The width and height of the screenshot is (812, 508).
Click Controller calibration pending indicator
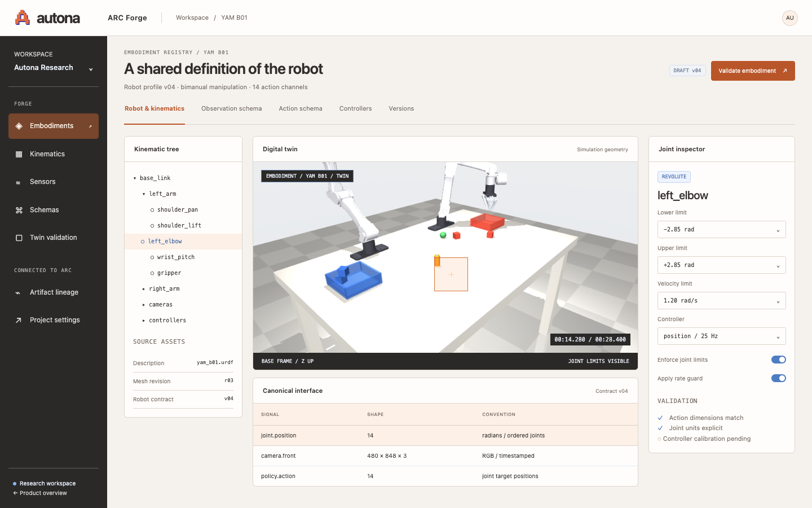pyautogui.click(x=659, y=439)
